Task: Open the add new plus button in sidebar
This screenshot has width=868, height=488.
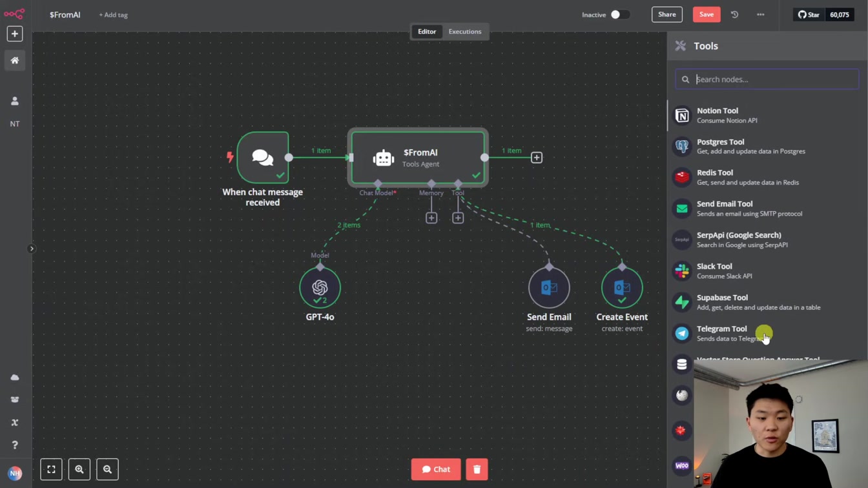Action: [x=14, y=34]
